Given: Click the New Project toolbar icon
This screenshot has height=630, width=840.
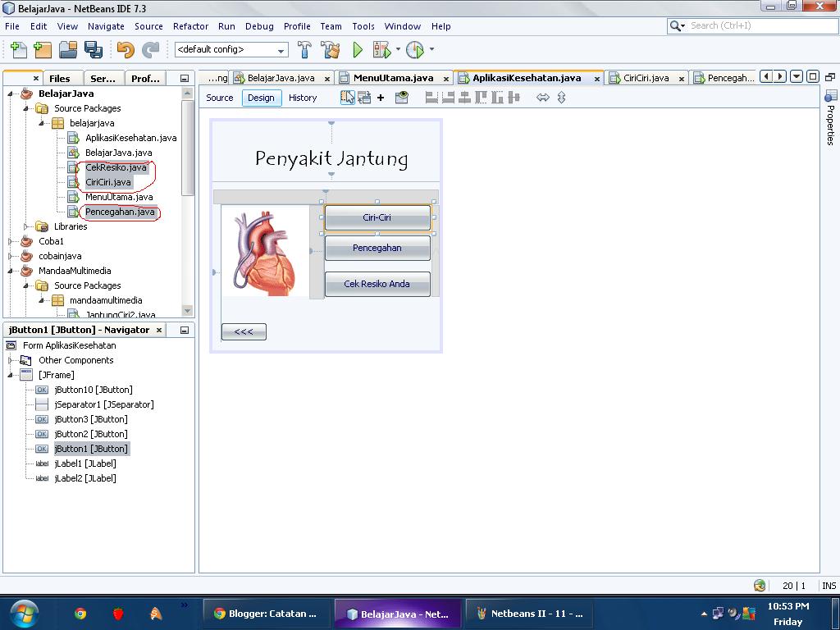Looking at the screenshot, I should tap(43, 50).
